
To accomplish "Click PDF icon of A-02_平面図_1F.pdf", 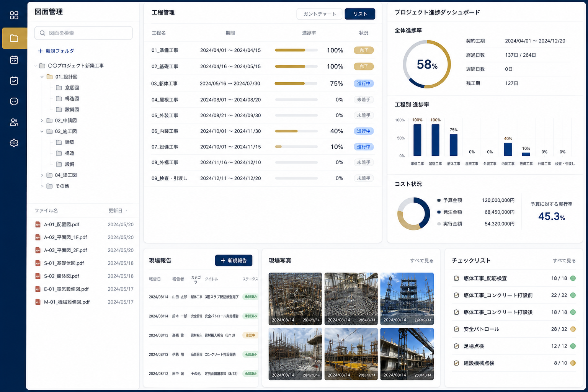I will [38, 237].
